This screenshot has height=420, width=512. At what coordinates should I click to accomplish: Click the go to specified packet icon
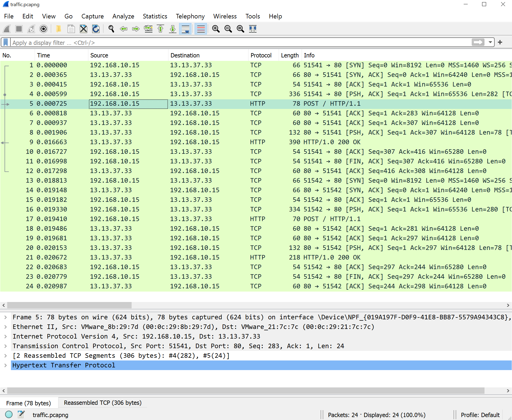[148, 29]
